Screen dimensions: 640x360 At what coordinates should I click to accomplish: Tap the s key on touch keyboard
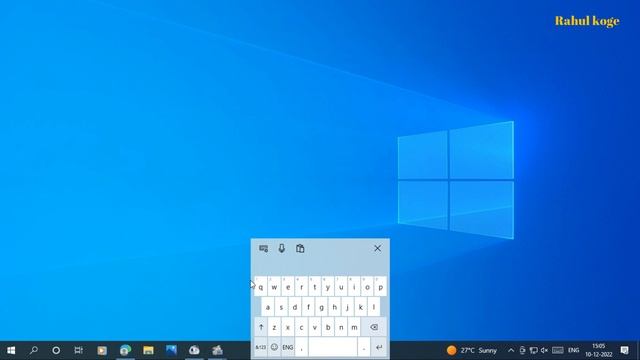tap(281, 307)
